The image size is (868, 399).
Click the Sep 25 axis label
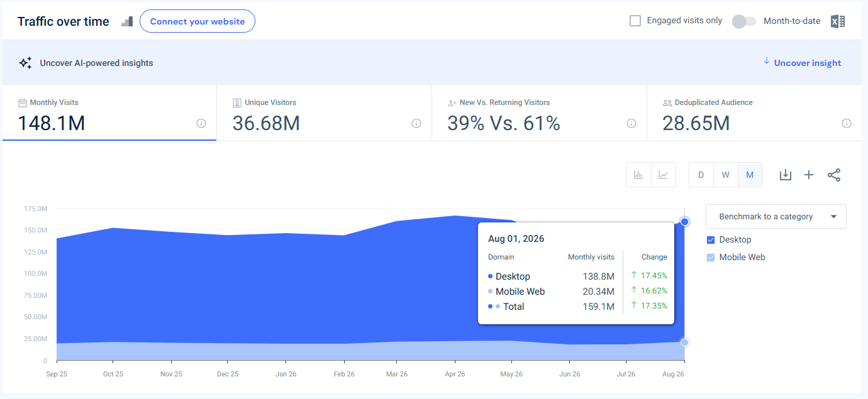57,374
